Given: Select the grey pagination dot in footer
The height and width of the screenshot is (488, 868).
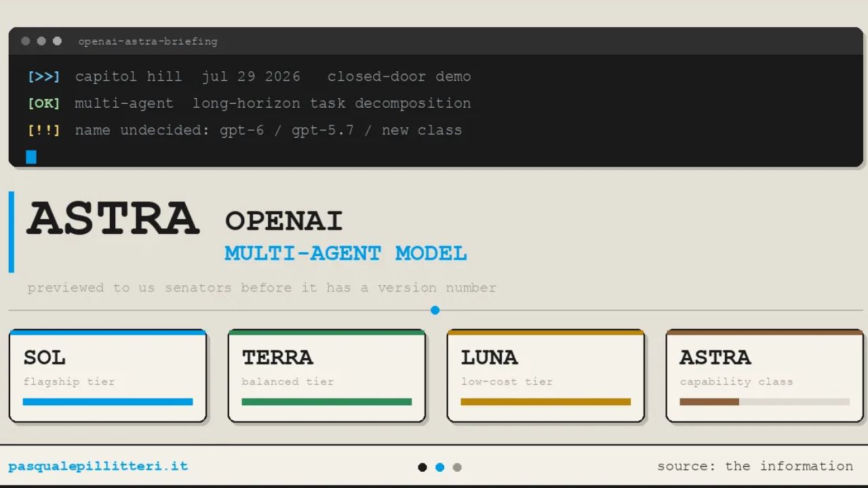Looking at the screenshot, I should [457, 467].
